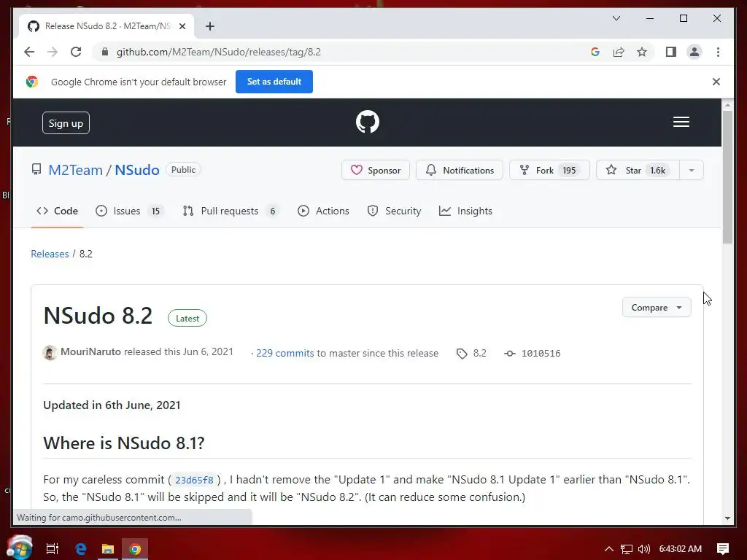747x560 pixels.
Task: Click scrollbar down arrow
Action: [x=727, y=518]
